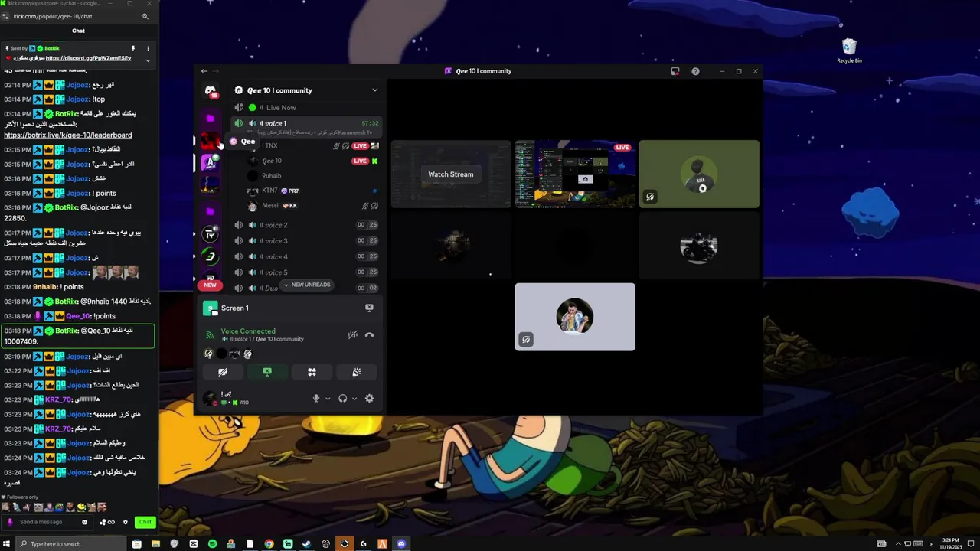The width and height of the screenshot is (980, 551).
Task: Click the Watch Stream button
Action: coord(450,174)
